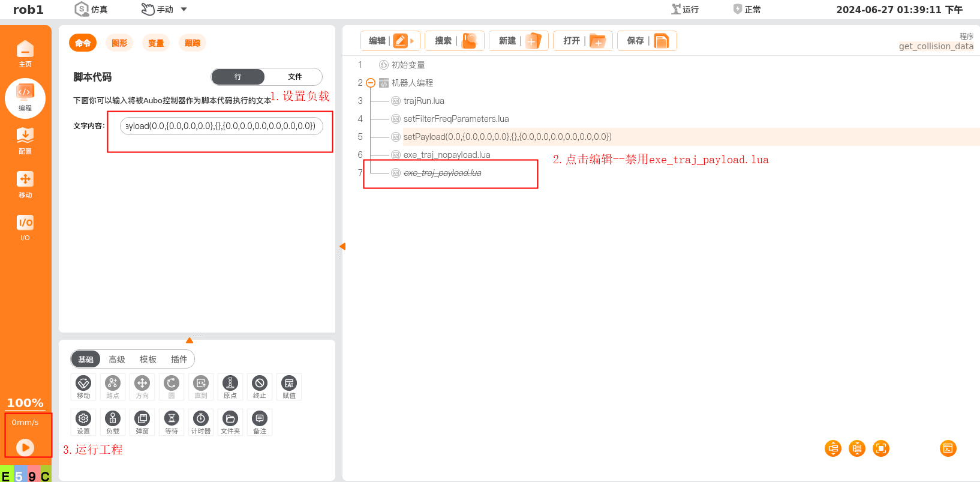
Task: Switch script code mode to 文件 (file)
Action: [x=294, y=77]
